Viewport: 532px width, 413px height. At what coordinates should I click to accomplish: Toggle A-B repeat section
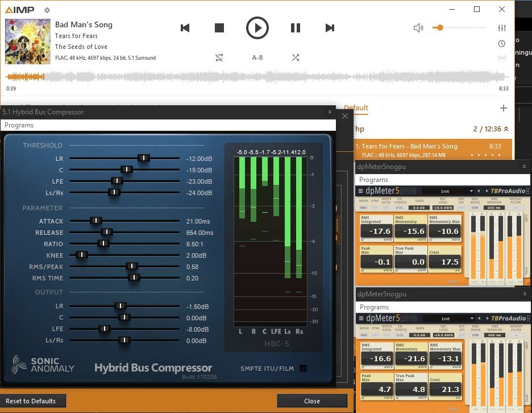coord(257,57)
